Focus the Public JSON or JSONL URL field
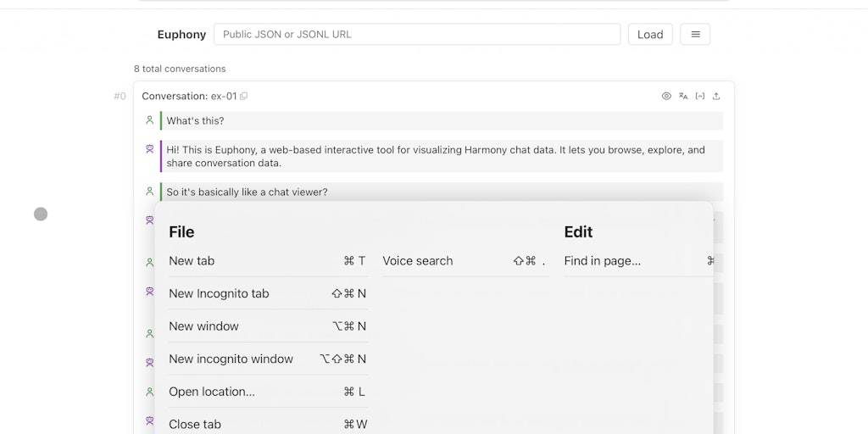 click(x=417, y=34)
